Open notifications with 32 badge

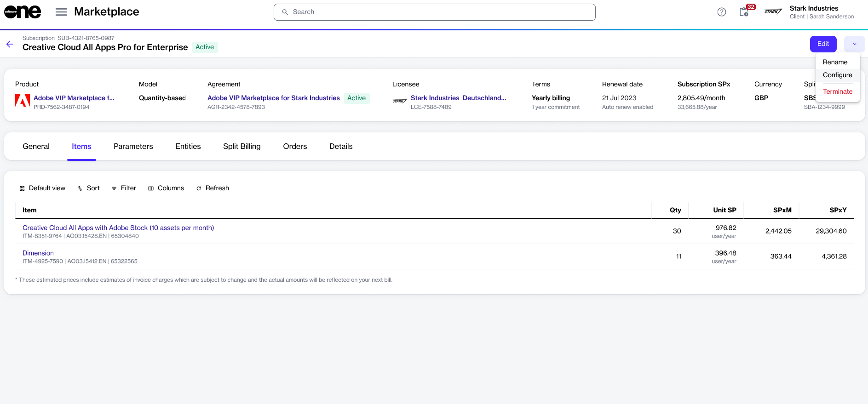744,12
